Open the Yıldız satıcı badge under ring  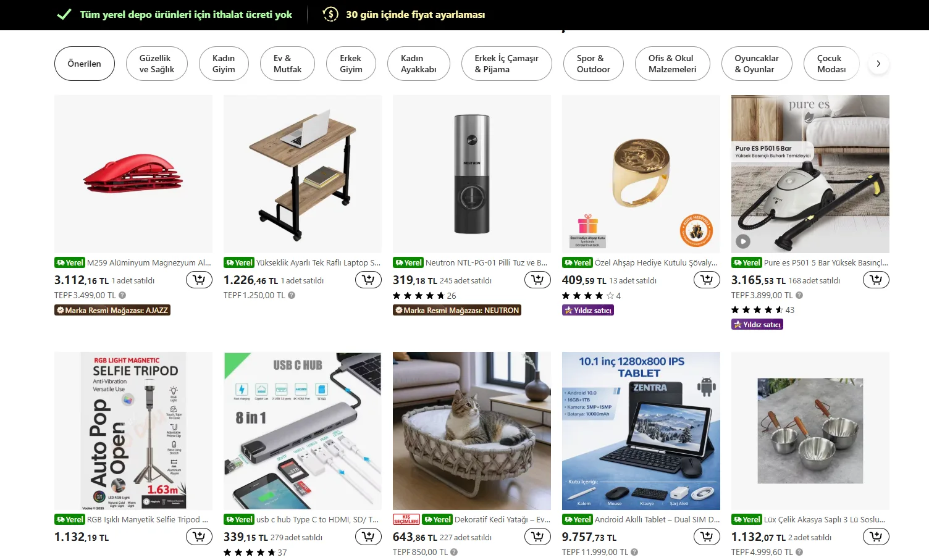pos(588,311)
